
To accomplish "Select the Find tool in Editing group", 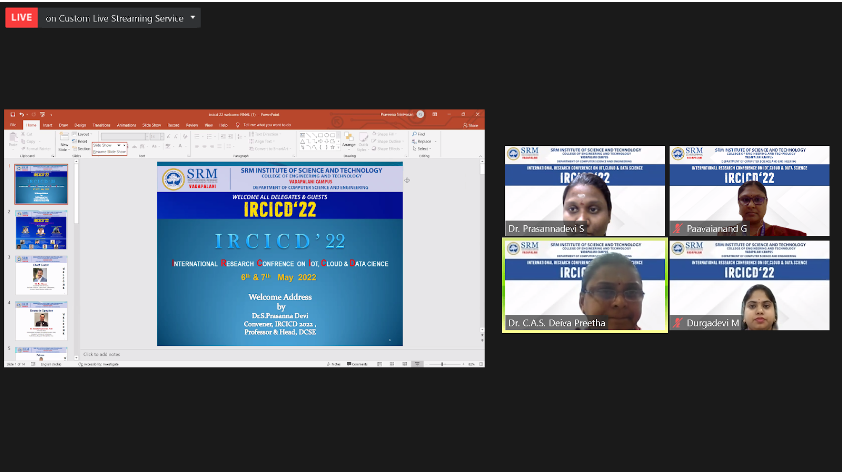I will 419,134.
